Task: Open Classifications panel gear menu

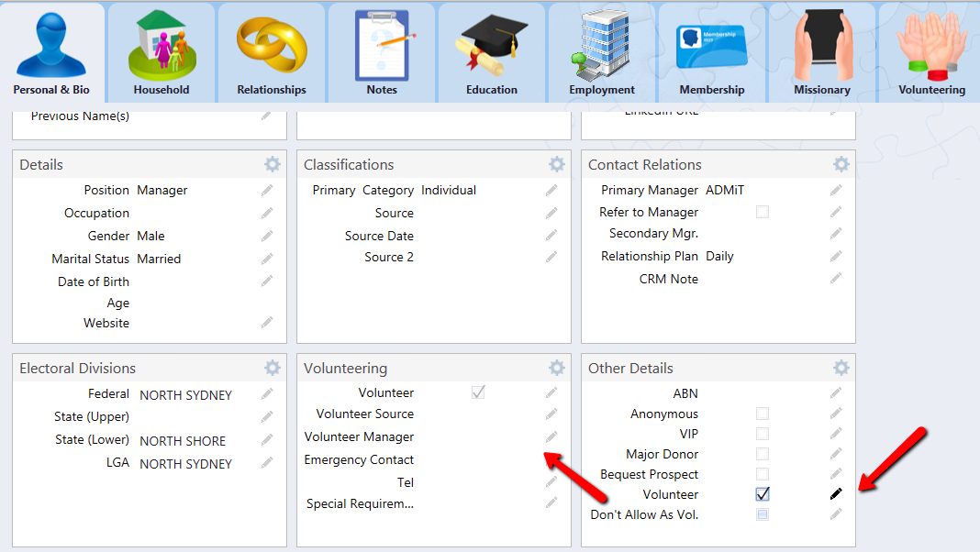Action: point(557,164)
